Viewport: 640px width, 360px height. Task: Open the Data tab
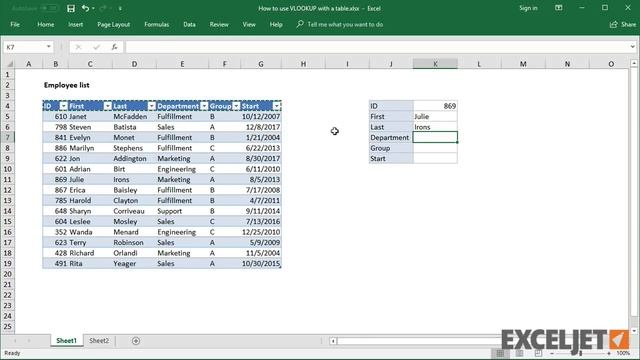189,24
